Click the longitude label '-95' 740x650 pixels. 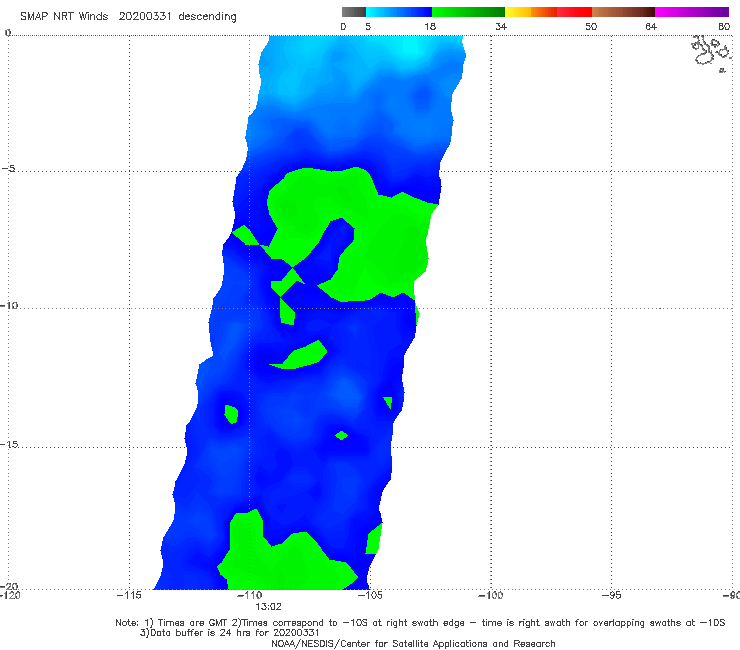pos(611,595)
